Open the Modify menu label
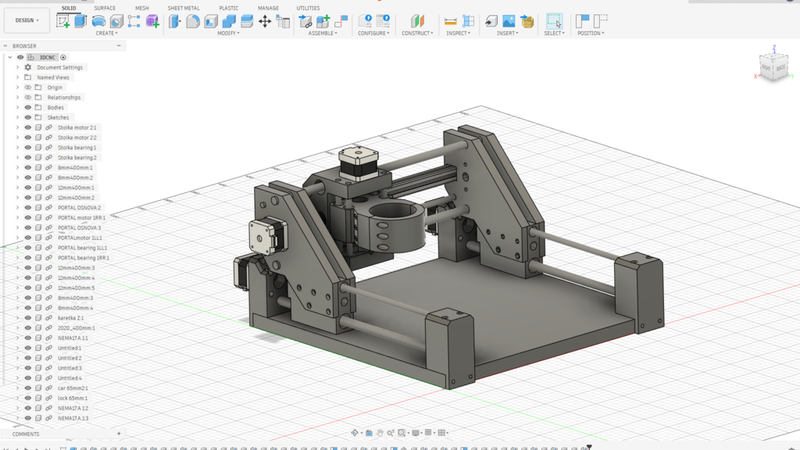The width and height of the screenshot is (800, 450). (x=230, y=33)
